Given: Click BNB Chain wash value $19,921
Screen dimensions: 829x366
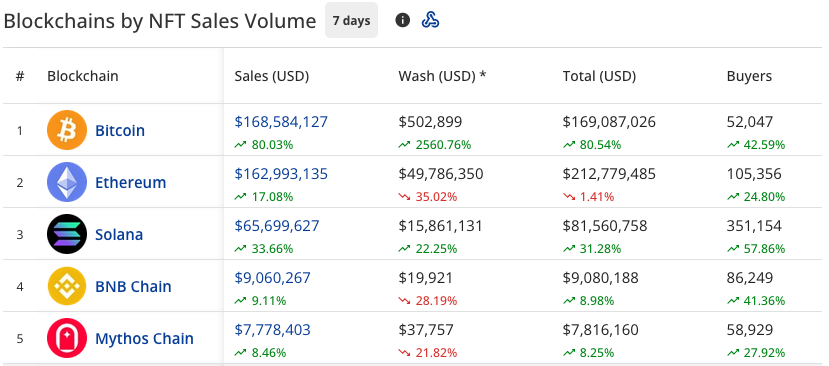Looking at the screenshot, I should click(x=426, y=278).
